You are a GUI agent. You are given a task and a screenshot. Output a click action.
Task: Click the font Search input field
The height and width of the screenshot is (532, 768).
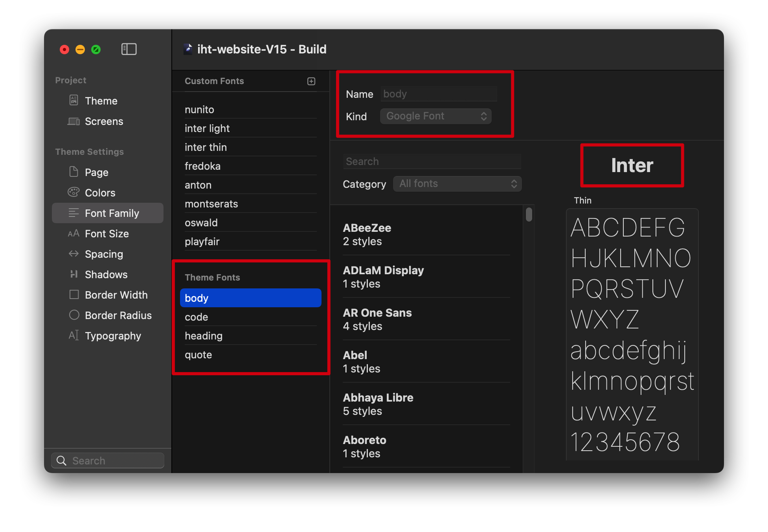(432, 161)
